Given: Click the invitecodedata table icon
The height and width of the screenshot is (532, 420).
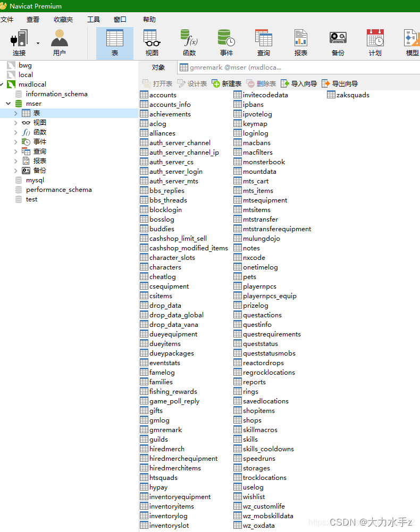Looking at the screenshot, I should pos(238,95).
